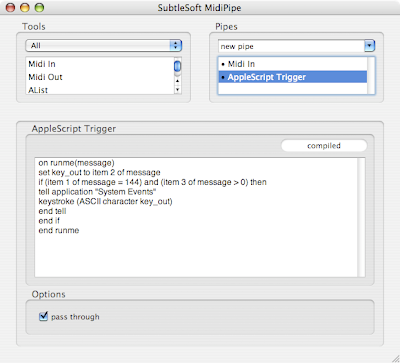The image size is (400, 363).
Task: Click the 'on runme(message)' script line
Action: 76,163
